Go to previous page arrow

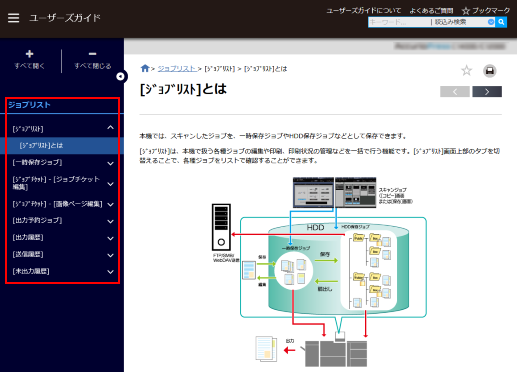click(x=455, y=92)
